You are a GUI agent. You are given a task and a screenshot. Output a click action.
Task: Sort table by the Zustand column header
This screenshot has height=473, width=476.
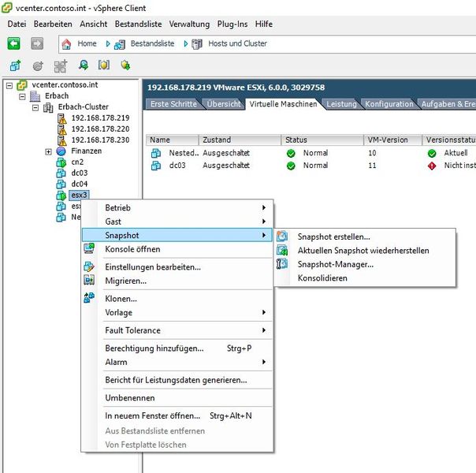click(x=240, y=140)
